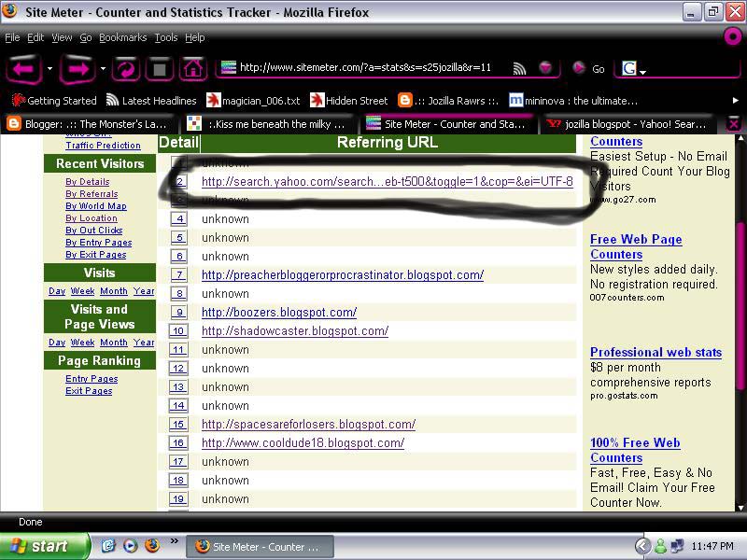This screenshot has height=560, width=747.
Task: Open the Professional web stats ad link
Action: tap(656, 353)
